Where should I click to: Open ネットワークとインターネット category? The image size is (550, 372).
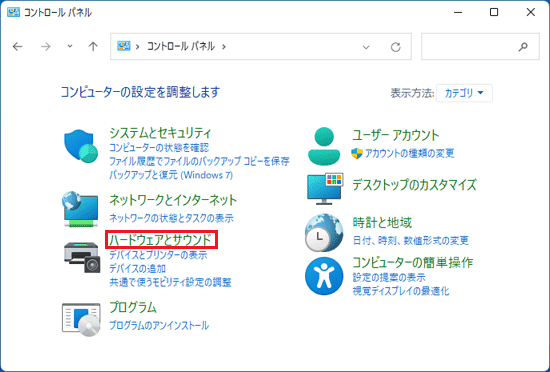click(x=173, y=200)
